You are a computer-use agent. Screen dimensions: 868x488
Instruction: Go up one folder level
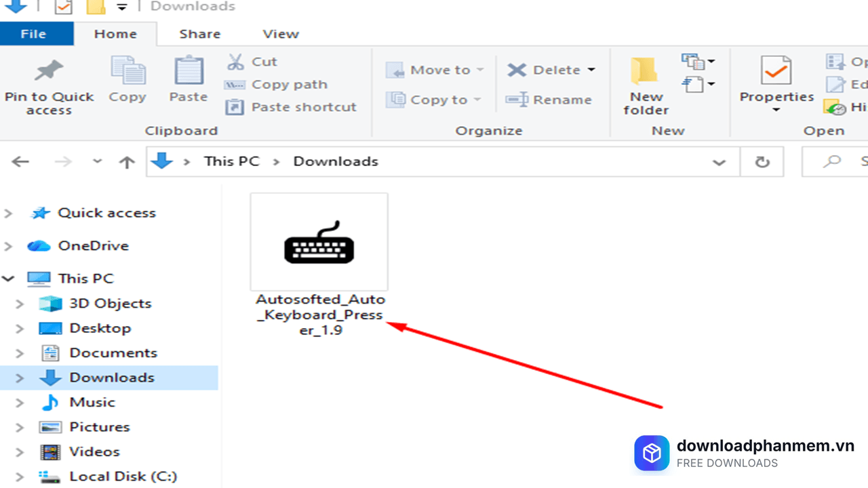click(127, 162)
